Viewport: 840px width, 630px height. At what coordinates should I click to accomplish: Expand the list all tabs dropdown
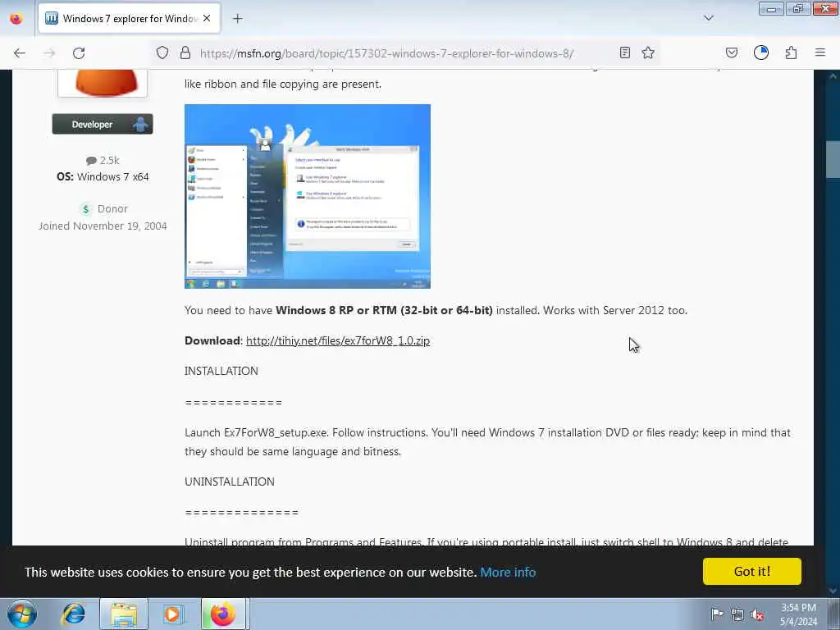(x=709, y=18)
